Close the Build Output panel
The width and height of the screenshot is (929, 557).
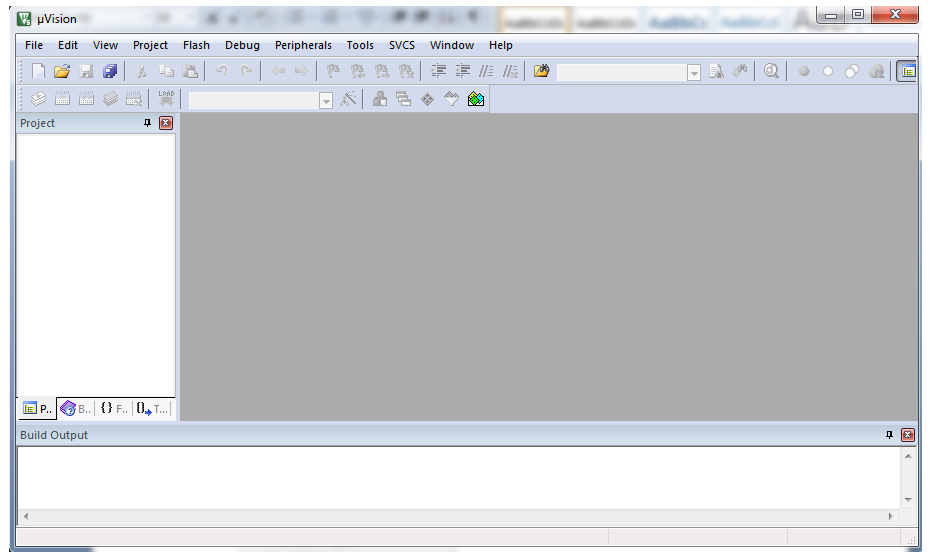(x=908, y=435)
